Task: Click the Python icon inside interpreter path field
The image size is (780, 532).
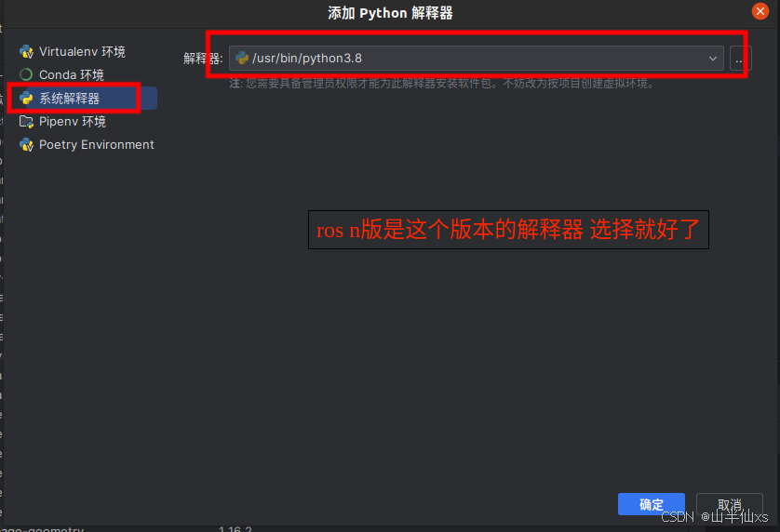Action: click(242, 59)
